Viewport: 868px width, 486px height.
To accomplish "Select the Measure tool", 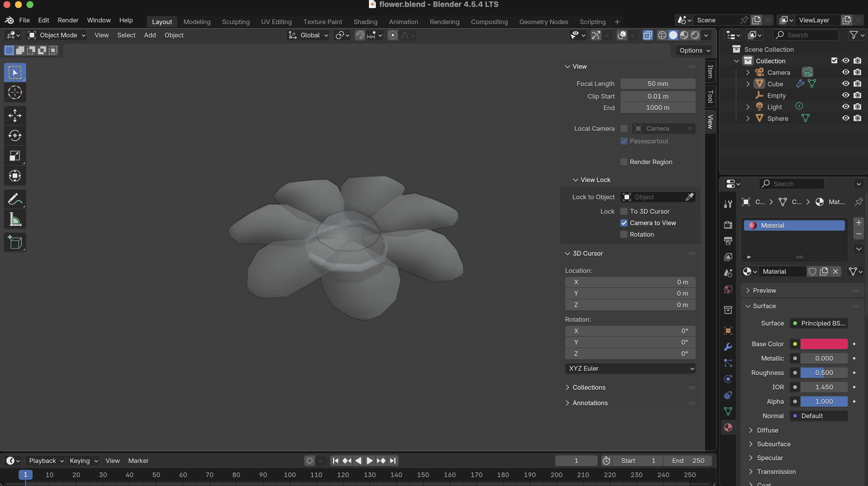I will pyautogui.click(x=15, y=219).
